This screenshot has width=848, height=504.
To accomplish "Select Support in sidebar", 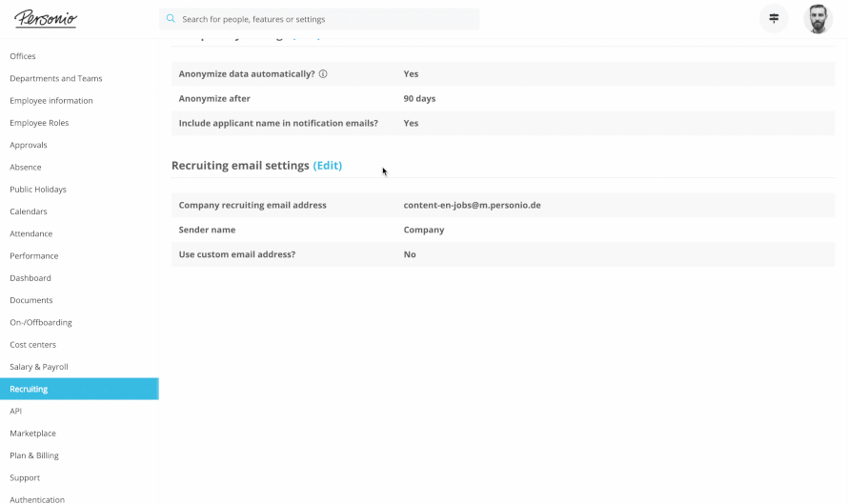I will pyautogui.click(x=25, y=477).
